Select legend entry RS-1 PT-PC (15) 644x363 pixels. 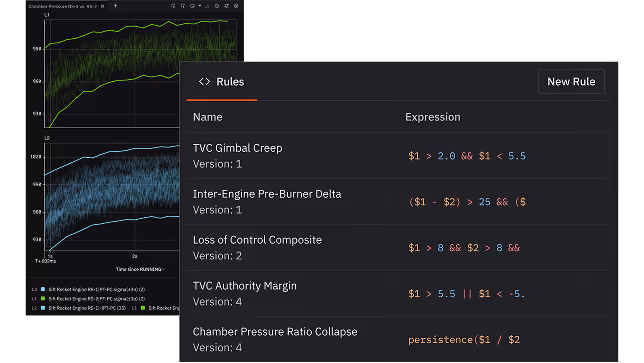pyautogui.click(x=87, y=308)
